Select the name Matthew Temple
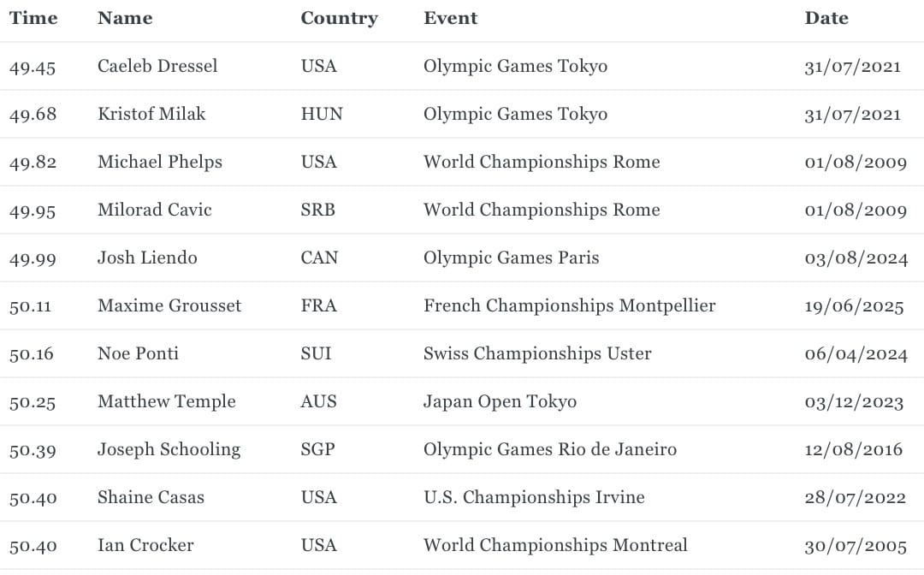 point(167,402)
